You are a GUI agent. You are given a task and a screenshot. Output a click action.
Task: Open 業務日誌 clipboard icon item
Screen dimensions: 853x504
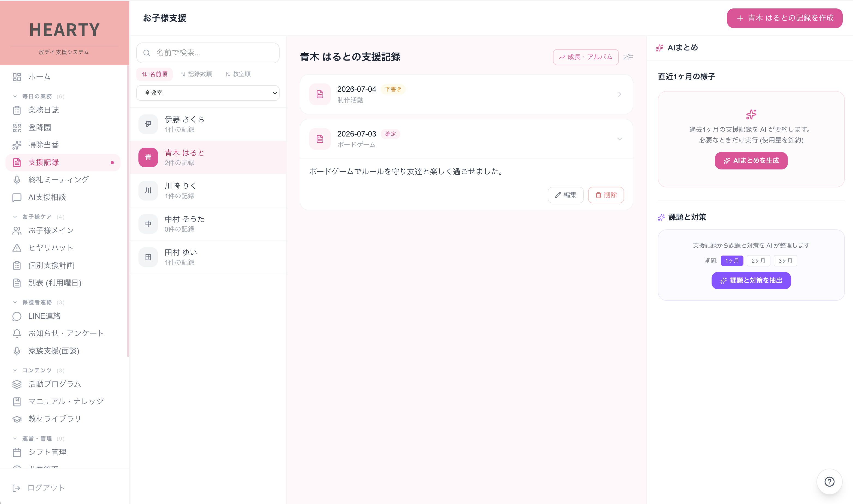tap(63, 110)
